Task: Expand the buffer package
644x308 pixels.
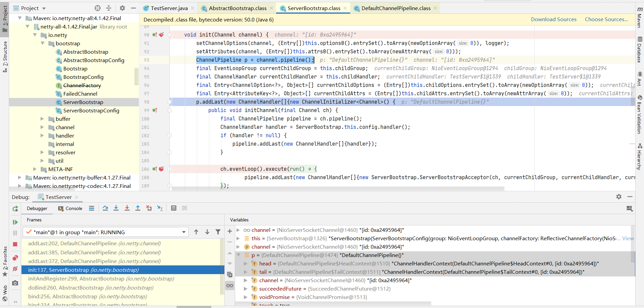Action: (x=42, y=119)
